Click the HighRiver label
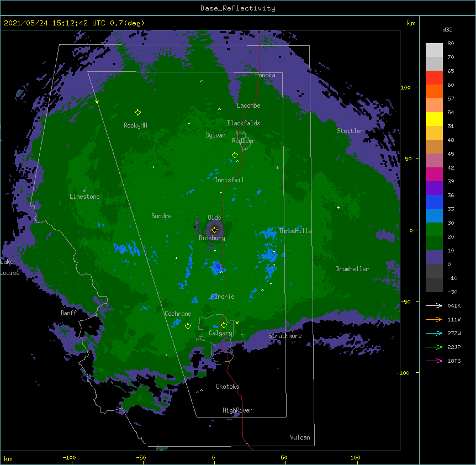476x465 pixels. (x=237, y=410)
